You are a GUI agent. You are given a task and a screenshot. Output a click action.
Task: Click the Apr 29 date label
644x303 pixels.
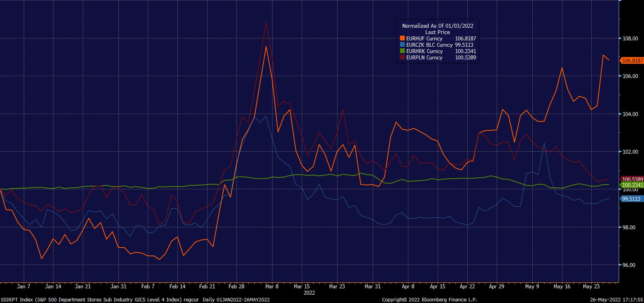(496, 286)
